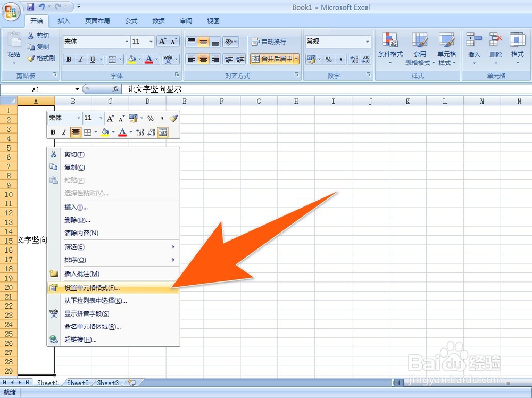Click align right icon in ribbon
532x398 pixels.
[215, 59]
